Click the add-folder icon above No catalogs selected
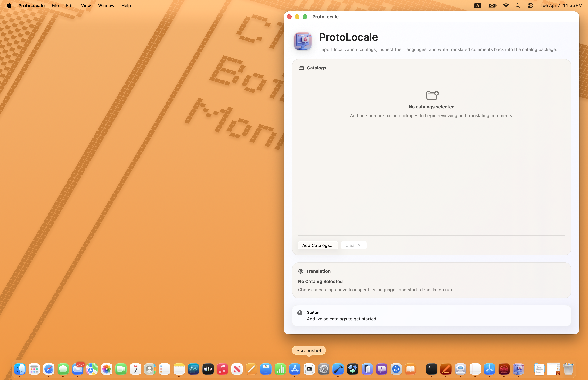The image size is (588, 380). (432, 95)
